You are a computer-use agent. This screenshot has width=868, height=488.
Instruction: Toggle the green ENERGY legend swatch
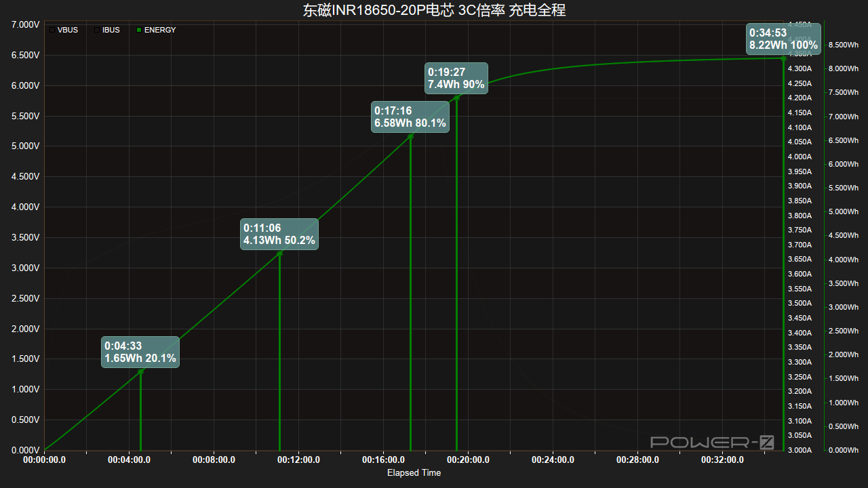139,30
